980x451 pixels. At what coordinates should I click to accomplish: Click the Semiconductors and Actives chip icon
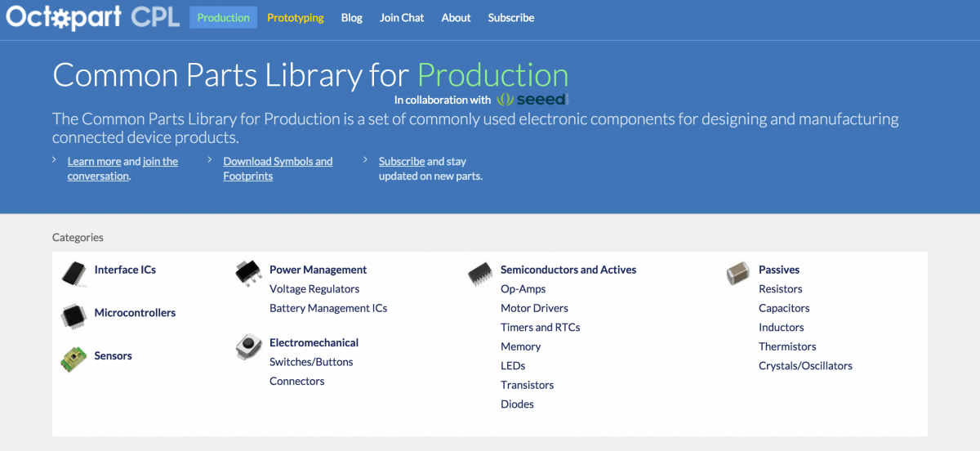(x=480, y=274)
